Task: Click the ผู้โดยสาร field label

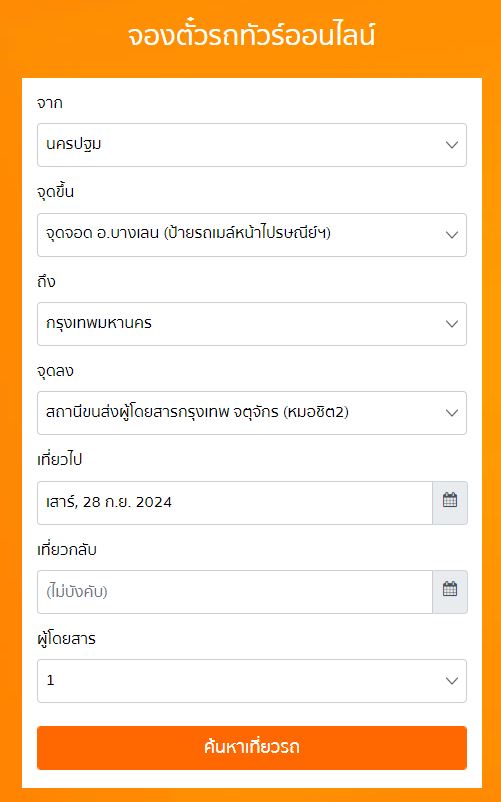Action: click(x=66, y=638)
